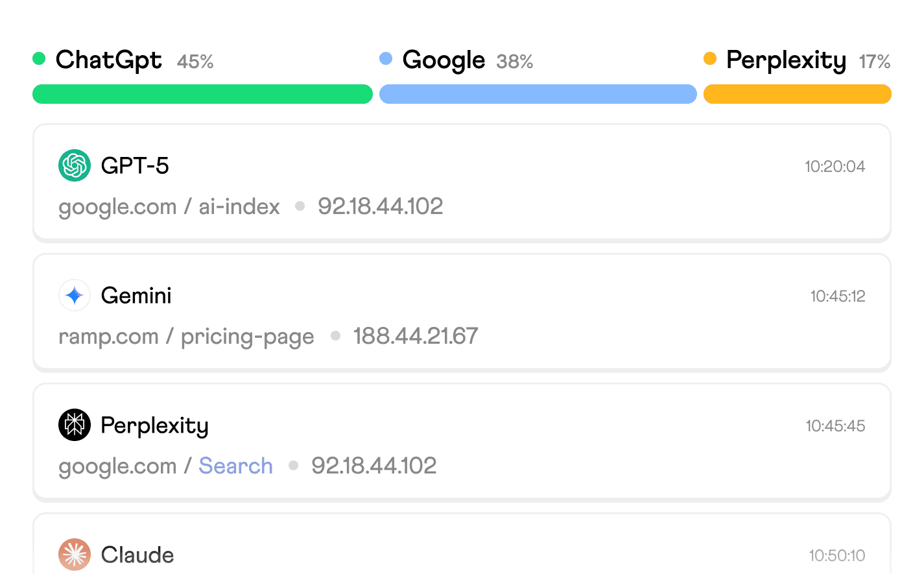924x574 pixels.
Task: Click the Gemini sparkle logo icon
Action: [75, 295]
